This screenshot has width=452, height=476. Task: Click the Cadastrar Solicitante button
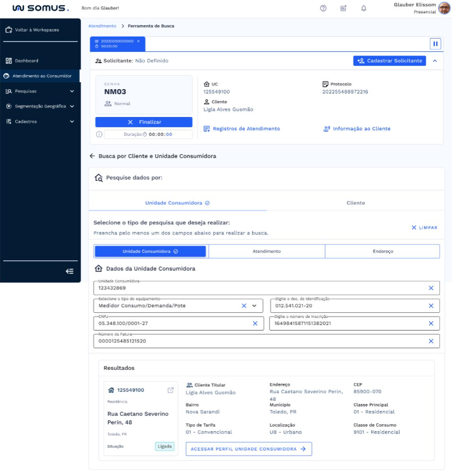389,61
